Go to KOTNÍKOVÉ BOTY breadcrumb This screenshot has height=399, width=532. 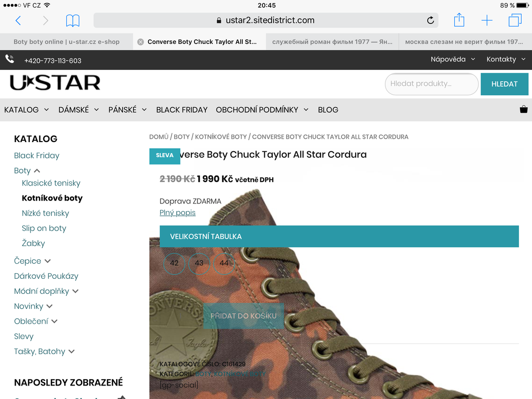coord(220,137)
